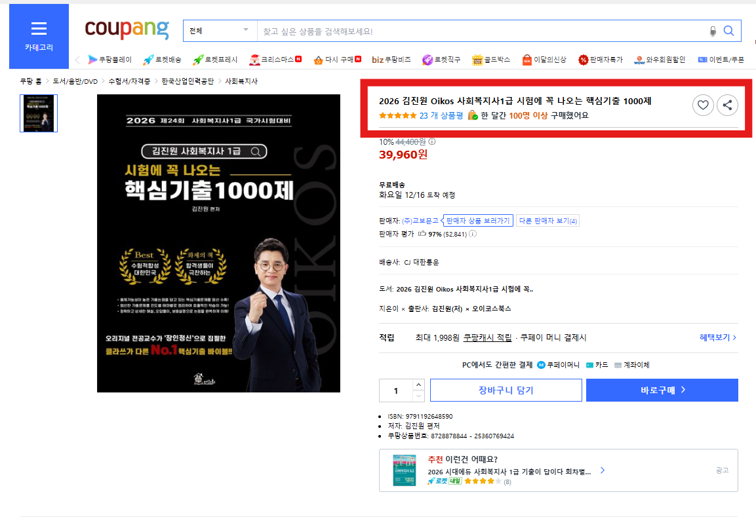This screenshot has width=756, height=532.
Task: Open 이벤트/쿠폰 nav item
Action: 721,59
